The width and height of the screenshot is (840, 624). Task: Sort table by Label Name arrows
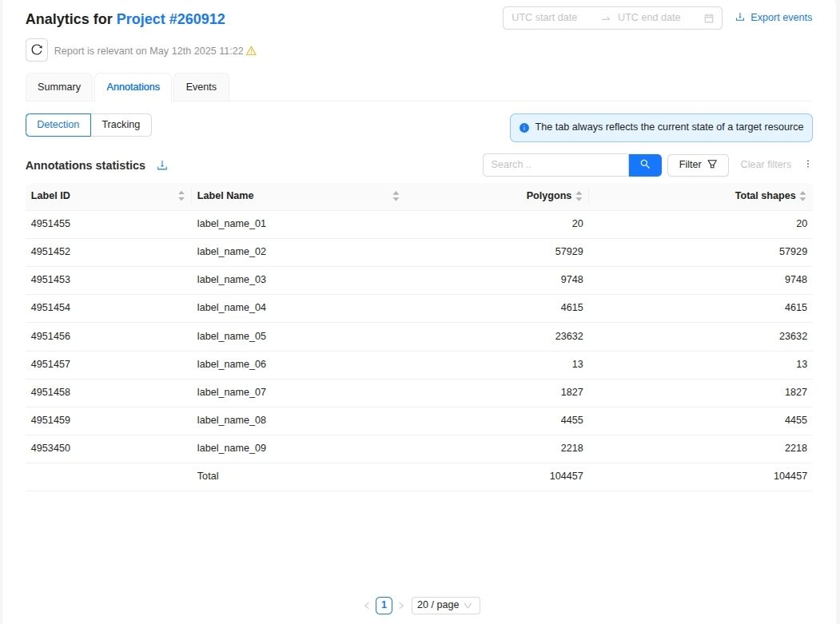point(396,196)
